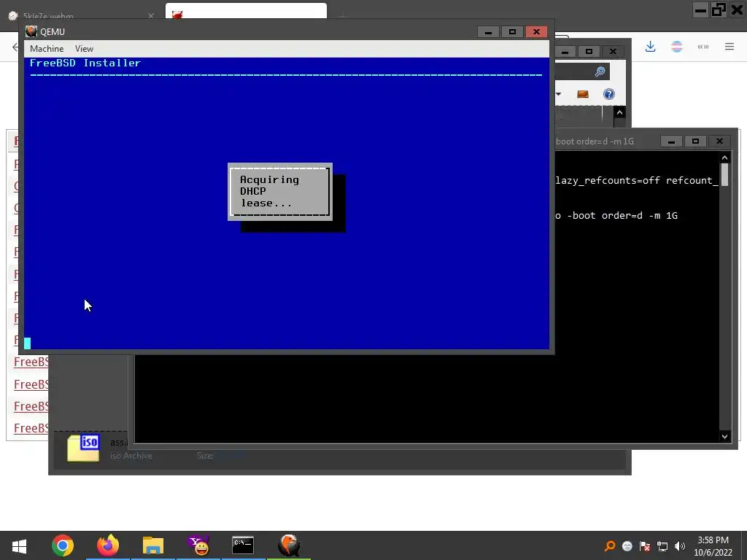Screen dimensions: 747x560
Task: Open File Explorer from the taskbar
Action: pyautogui.click(x=153, y=545)
